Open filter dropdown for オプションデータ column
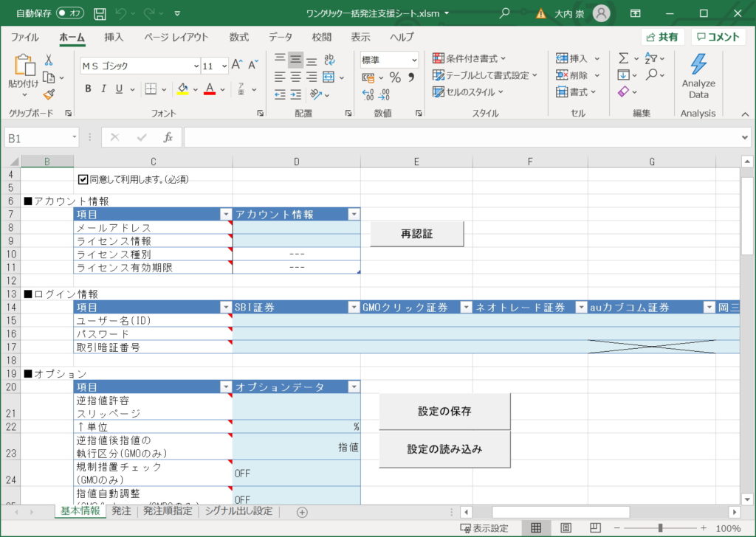The height and width of the screenshot is (537, 756). point(354,387)
